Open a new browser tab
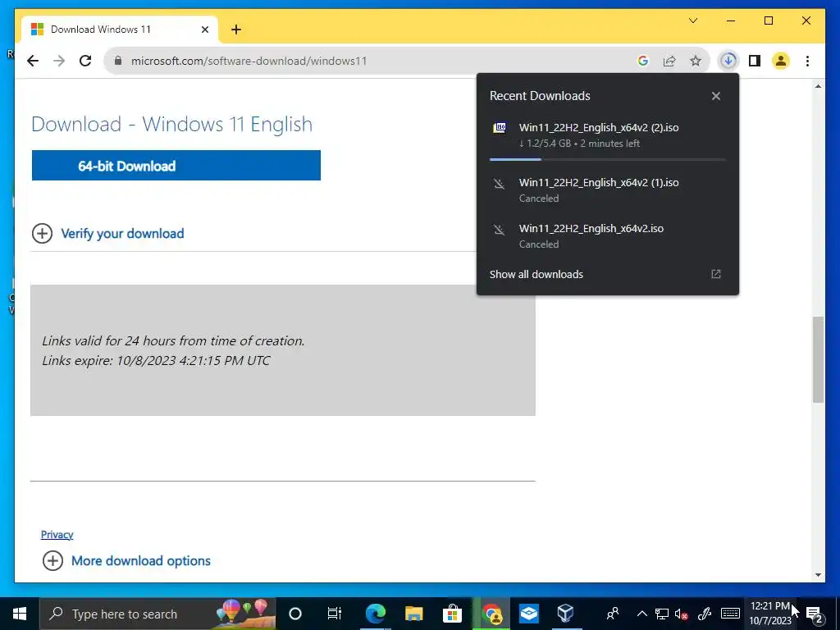Image resolution: width=840 pixels, height=630 pixels. pyautogui.click(x=236, y=30)
